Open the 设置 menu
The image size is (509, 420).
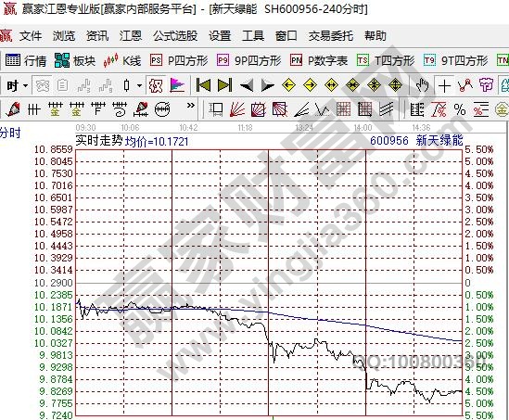(220, 36)
